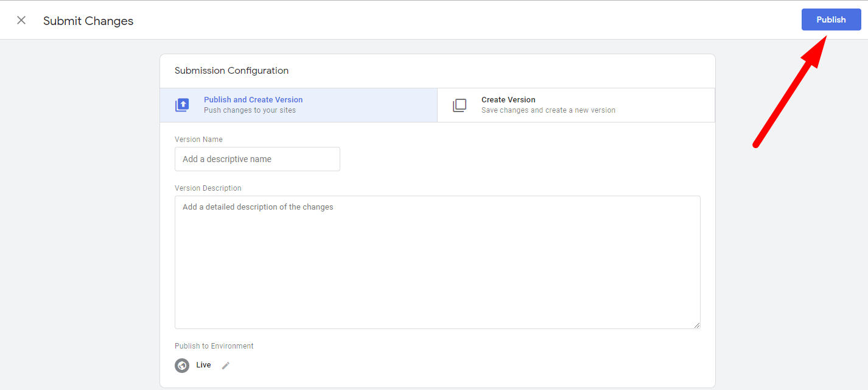The height and width of the screenshot is (390, 868).
Task: Click the Publish to Environment label
Action: (214, 346)
